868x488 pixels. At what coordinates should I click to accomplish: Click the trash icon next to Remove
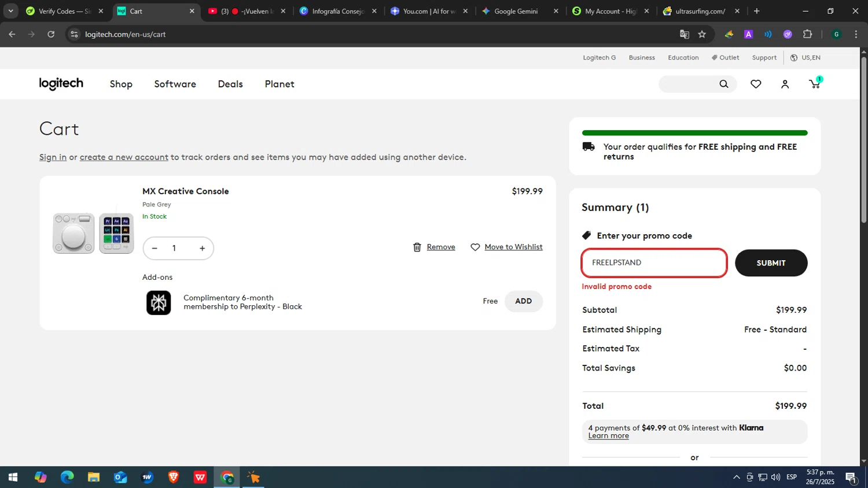click(x=417, y=247)
